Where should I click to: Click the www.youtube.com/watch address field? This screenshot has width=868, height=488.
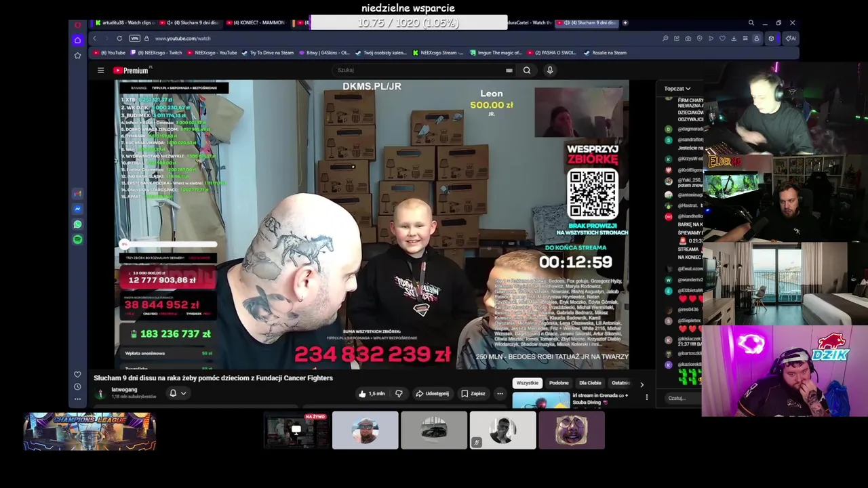(x=183, y=39)
